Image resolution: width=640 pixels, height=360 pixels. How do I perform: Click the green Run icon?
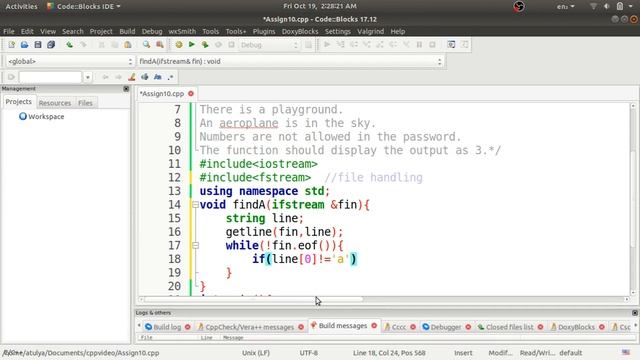tap(191, 44)
